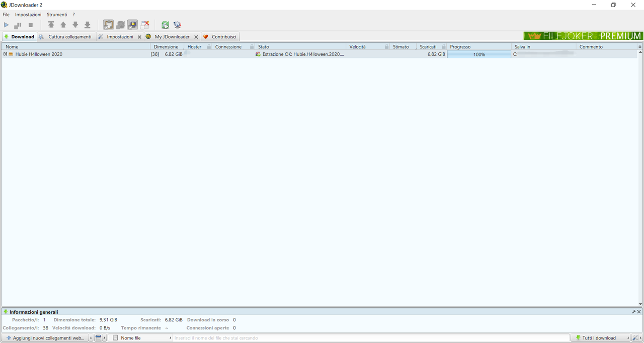Click the JDownloader 2 title bar icon

[4, 5]
